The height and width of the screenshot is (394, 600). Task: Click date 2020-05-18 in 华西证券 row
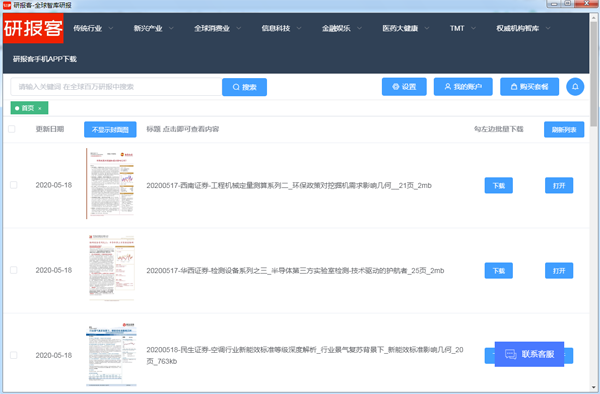click(x=54, y=270)
